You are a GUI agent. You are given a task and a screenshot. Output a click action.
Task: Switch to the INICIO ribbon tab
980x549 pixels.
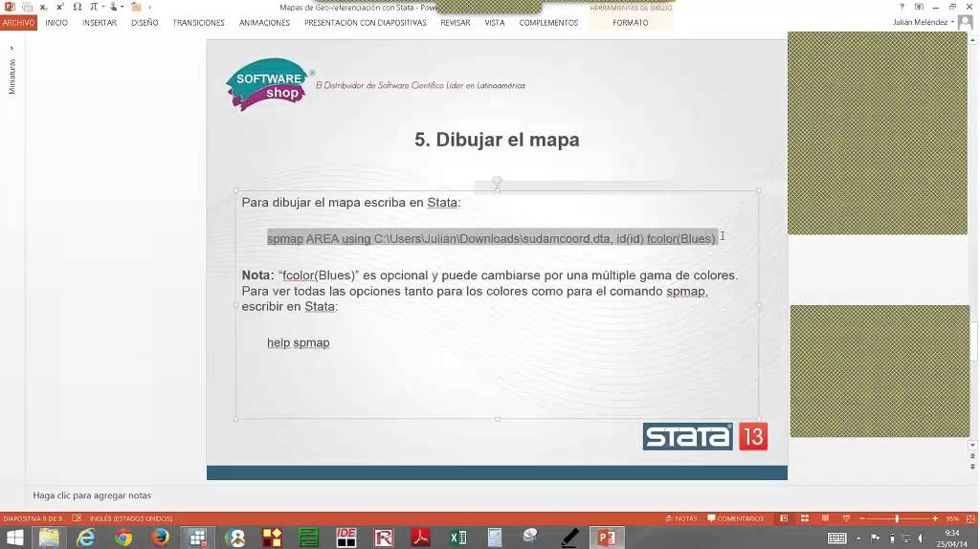click(56, 23)
